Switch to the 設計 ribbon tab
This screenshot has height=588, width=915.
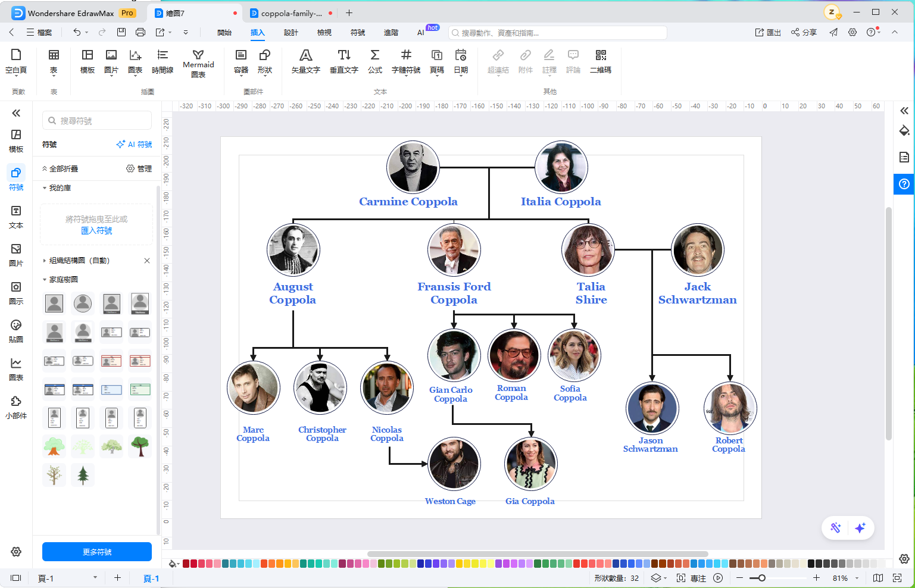point(291,33)
